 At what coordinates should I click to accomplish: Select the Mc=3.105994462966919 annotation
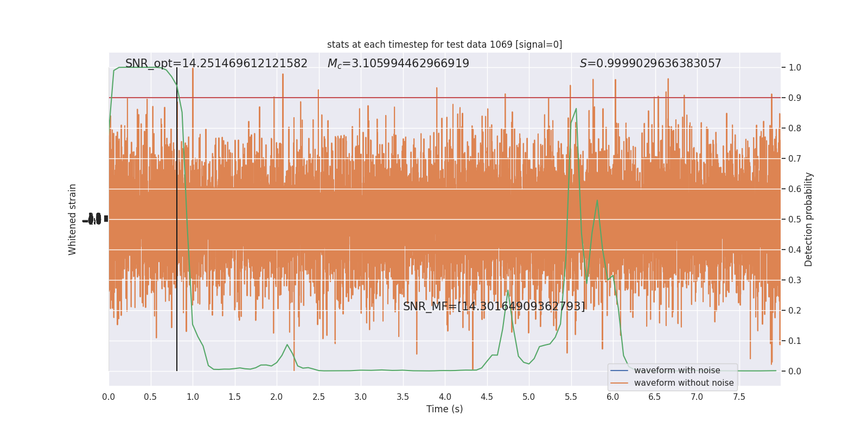pos(398,63)
